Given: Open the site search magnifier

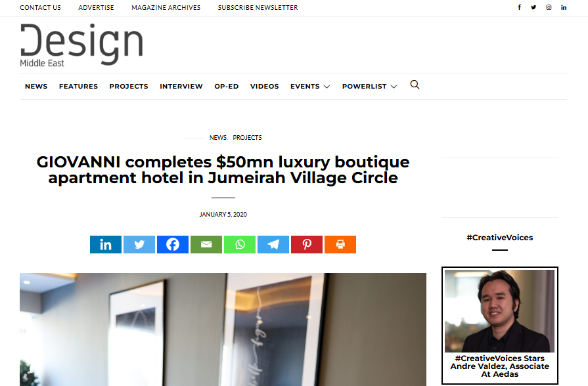Looking at the screenshot, I should [x=415, y=85].
